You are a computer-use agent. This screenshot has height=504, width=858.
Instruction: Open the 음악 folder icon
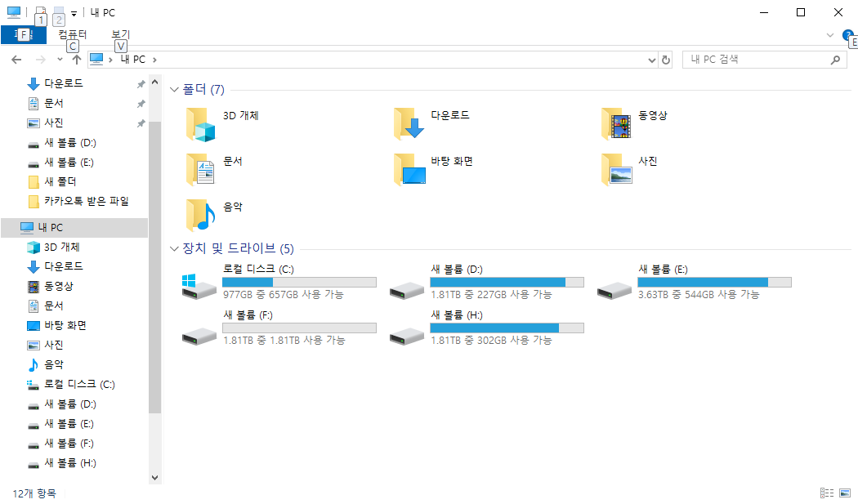click(x=199, y=215)
